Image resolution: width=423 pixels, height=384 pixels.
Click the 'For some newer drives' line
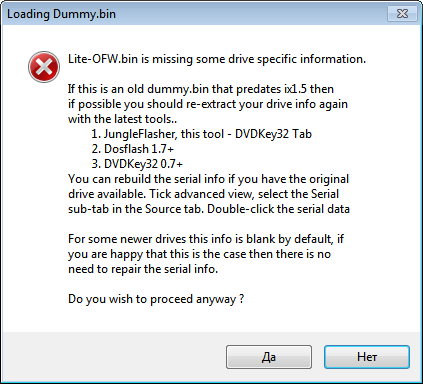(x=206, y=239)
